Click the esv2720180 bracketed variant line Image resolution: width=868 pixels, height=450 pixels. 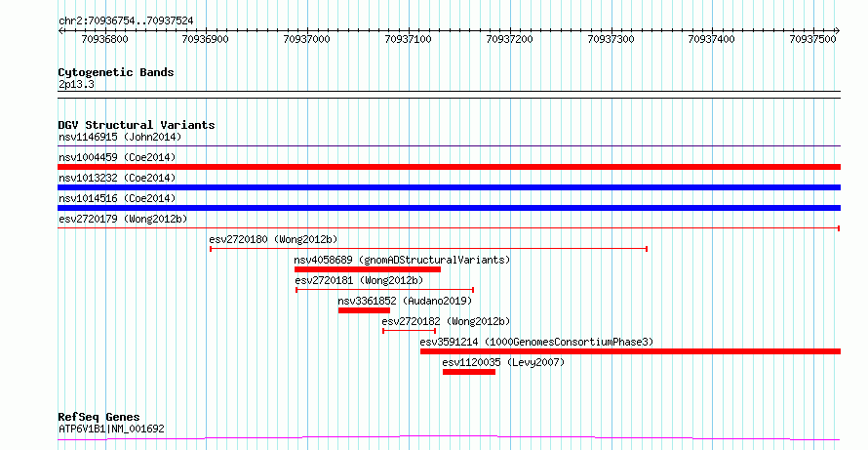428,249
